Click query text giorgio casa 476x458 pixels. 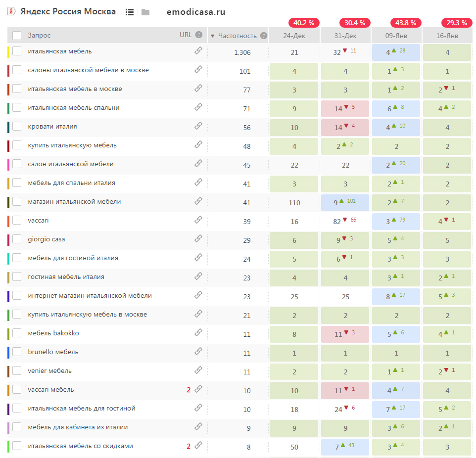[x=46, y=239]
